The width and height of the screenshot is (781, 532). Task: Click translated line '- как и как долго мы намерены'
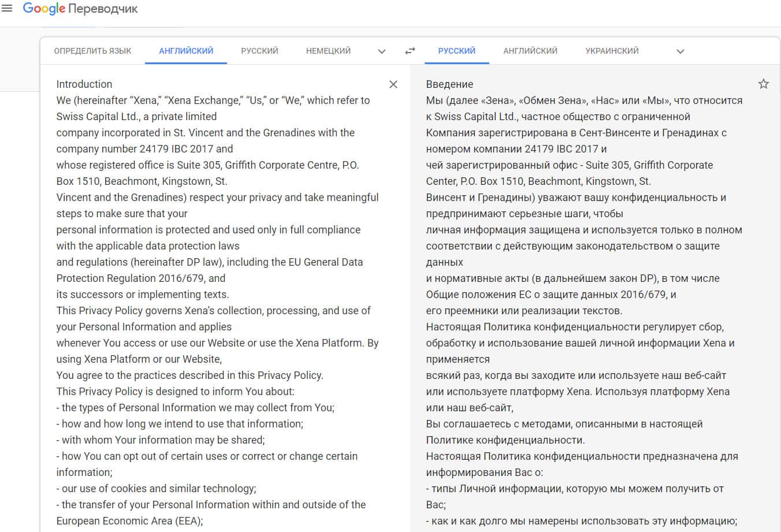point(582,520)
